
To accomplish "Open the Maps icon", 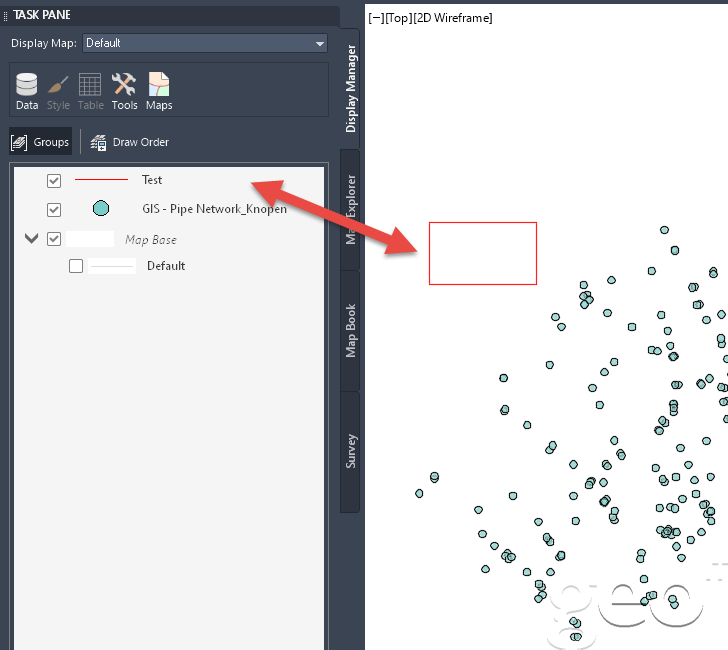I will pos(159,91).
